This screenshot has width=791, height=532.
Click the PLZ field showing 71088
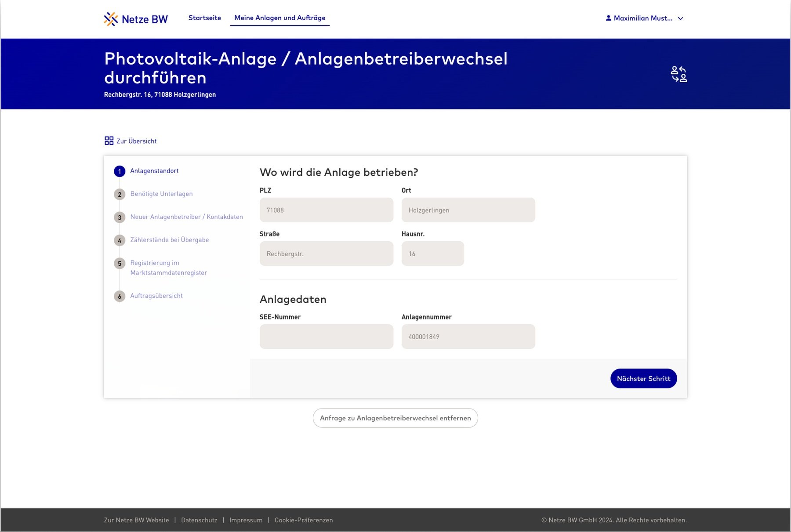coord(327,210)
